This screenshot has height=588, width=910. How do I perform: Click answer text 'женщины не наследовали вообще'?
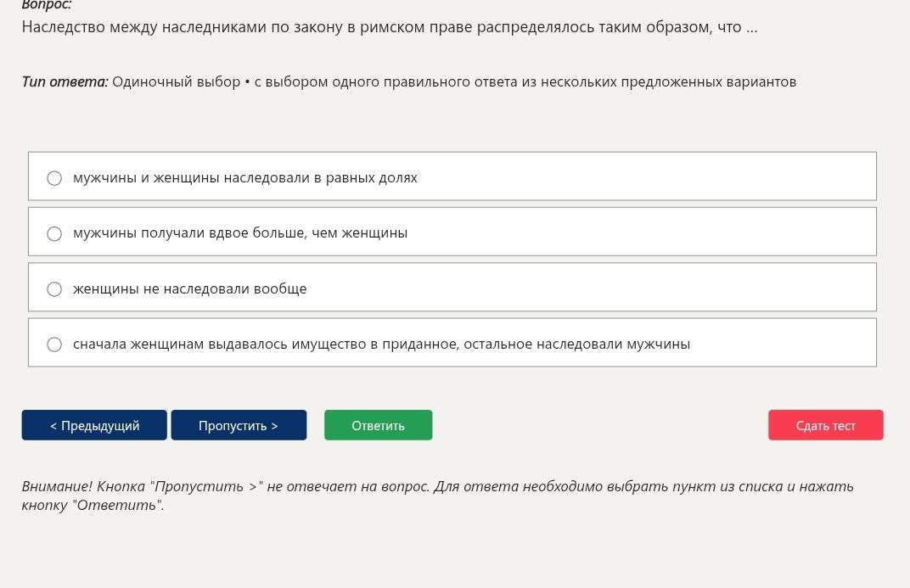pyautogui.click(x=190, y=288)
